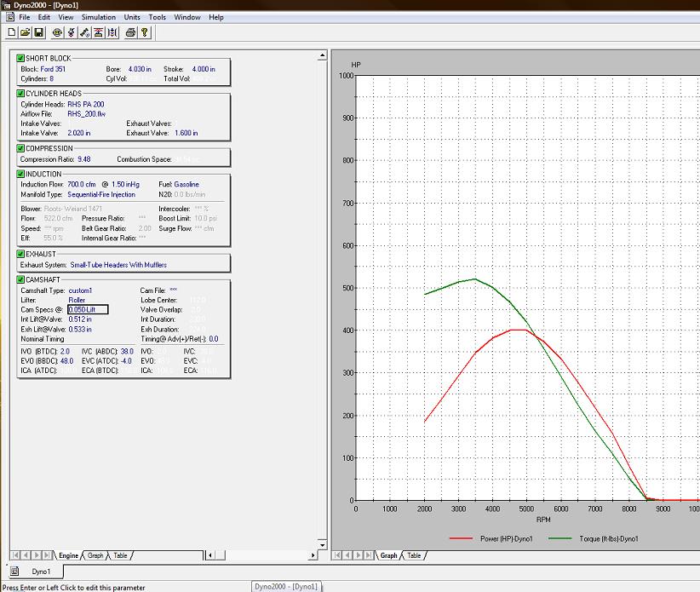Click the piston tool icon in toolbar
This screenshot has width=700, height=592.
pos(71,32)
